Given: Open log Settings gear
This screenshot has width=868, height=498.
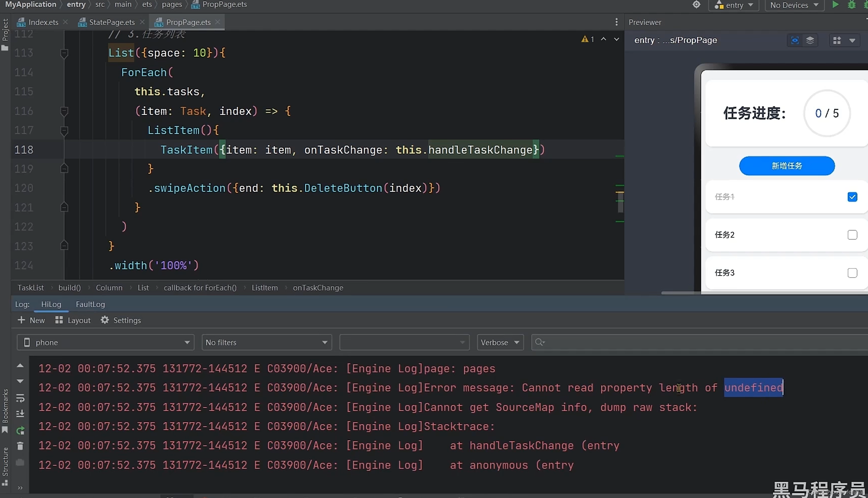Looking at the screenshot, I should coord(121,320).
